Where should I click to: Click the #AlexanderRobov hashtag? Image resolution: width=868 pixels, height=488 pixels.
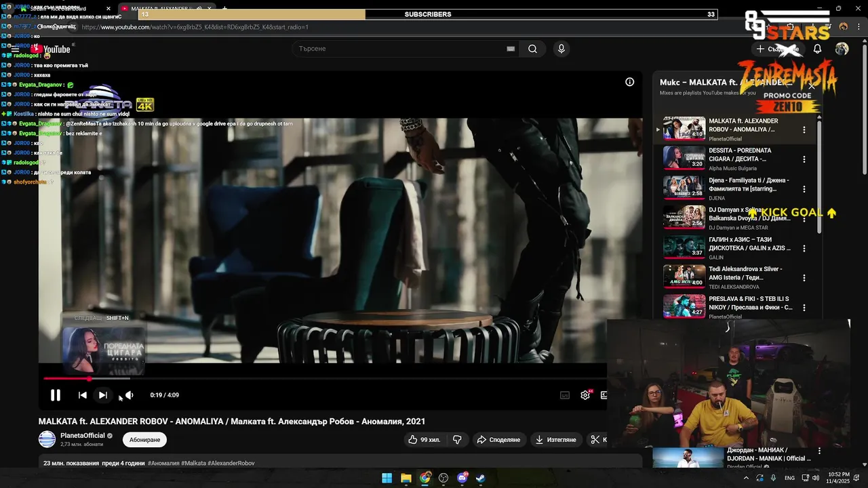pos(231,464)
